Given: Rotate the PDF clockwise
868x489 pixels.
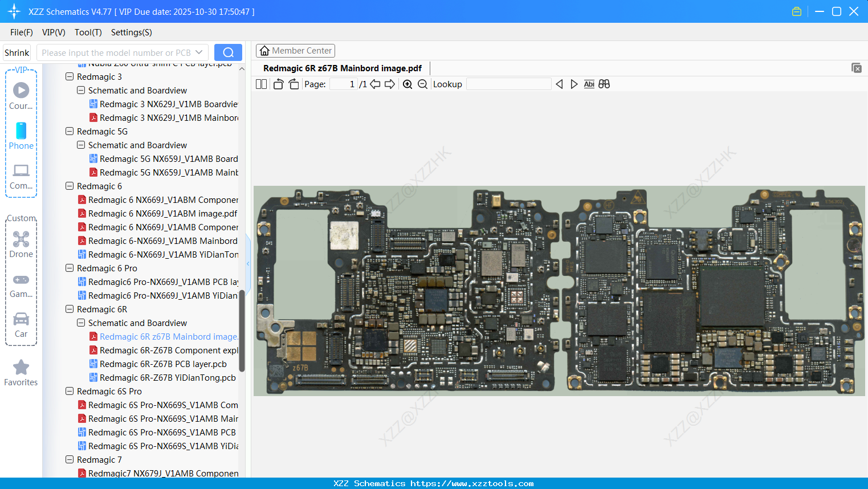Looking at the screenshot, I should (294, 84).
